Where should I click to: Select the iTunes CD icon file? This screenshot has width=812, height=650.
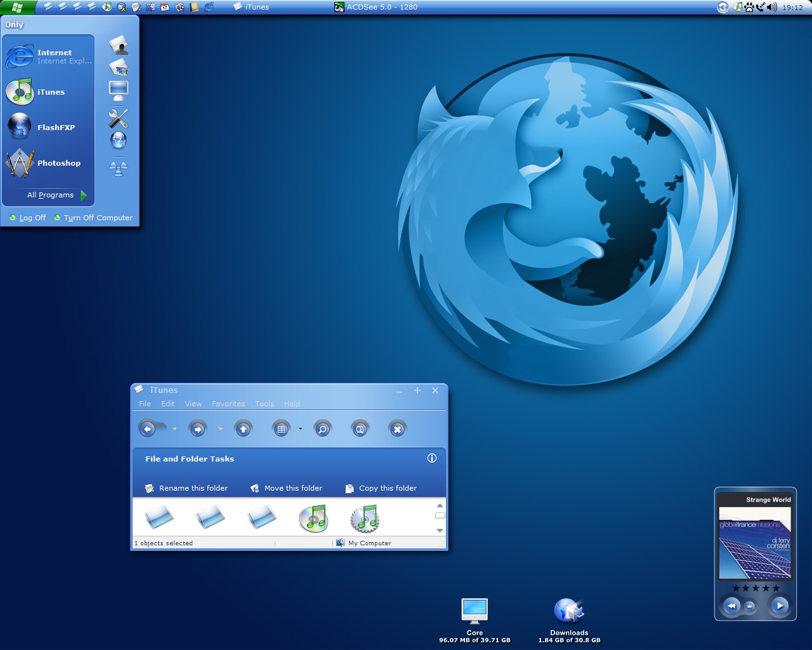click(x=313, y=518)
